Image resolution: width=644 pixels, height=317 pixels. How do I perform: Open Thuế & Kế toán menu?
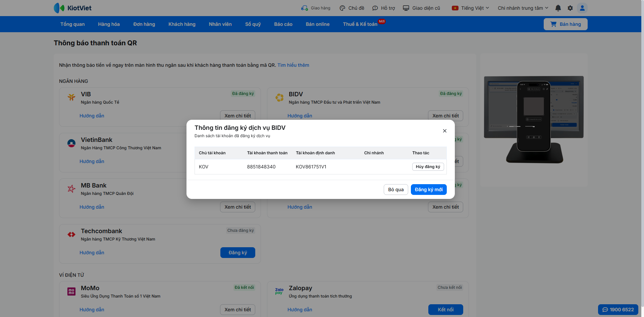point(360,24)
